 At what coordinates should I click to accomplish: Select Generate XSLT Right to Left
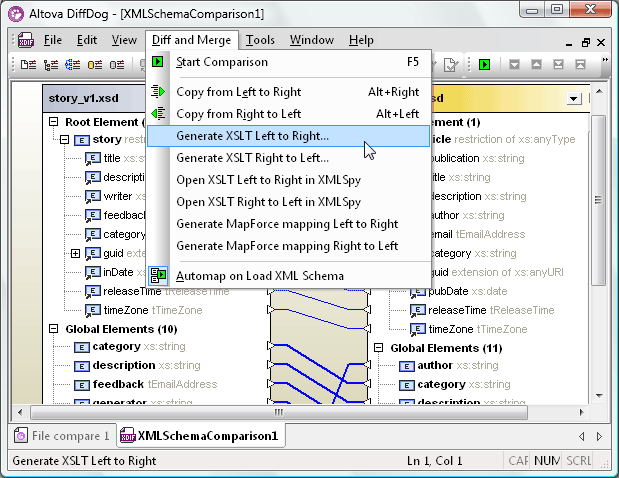coord(289,158)
